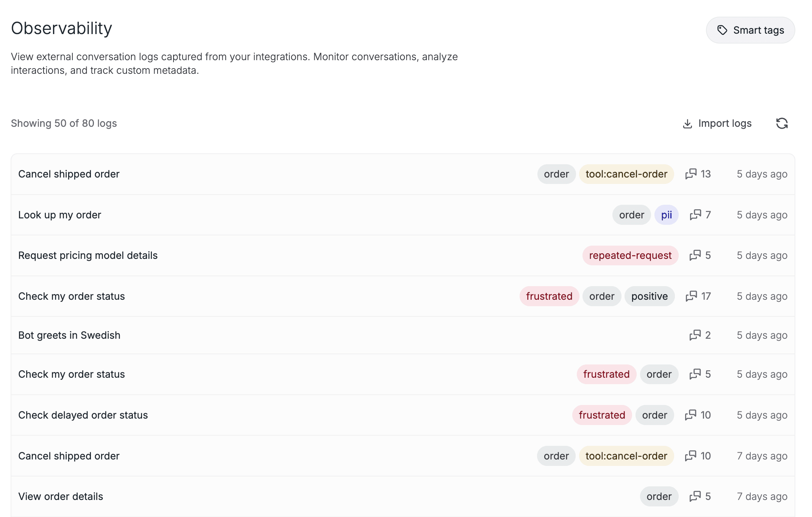Click the repeated-request tag
Image resolution: width=812 pixels, height=517 pixels.
630,255
